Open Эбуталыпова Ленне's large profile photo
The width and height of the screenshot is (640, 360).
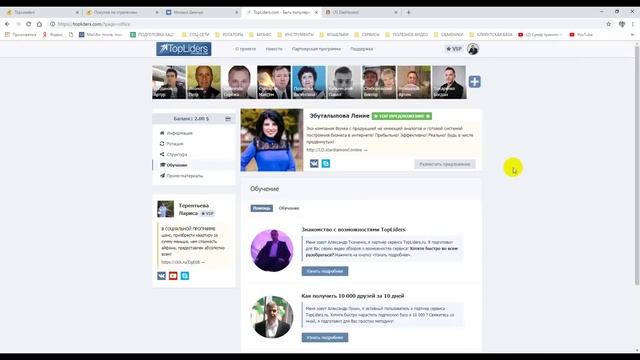pyautogui.click(x=272, y=140)
